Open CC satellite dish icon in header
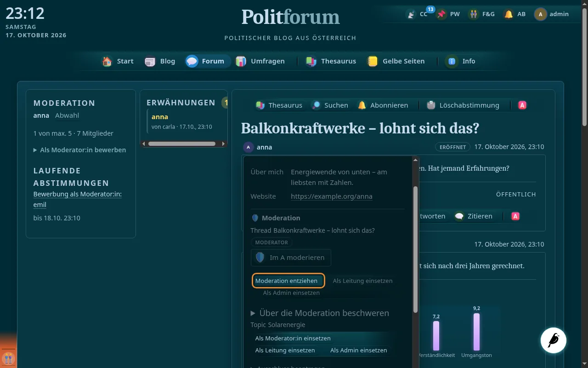The image size is (588, 368). [411, 14]
